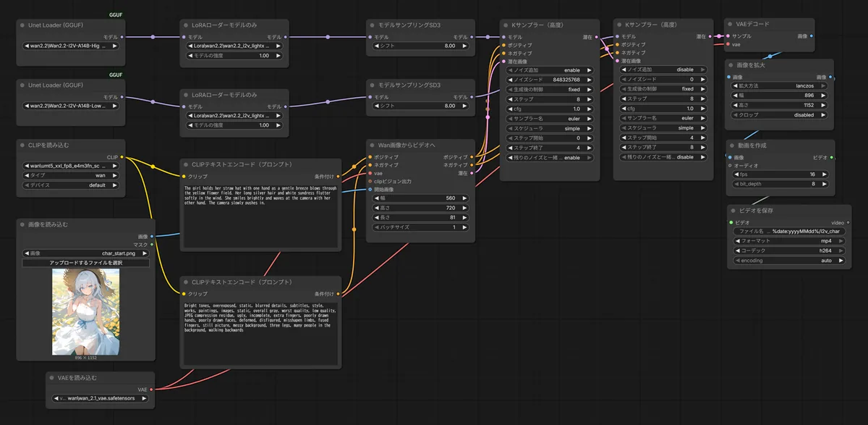The height and width of the screenshot is (425, 868).
Task: Click the yellow CLIP output port
Action: [x=122, y=156]
